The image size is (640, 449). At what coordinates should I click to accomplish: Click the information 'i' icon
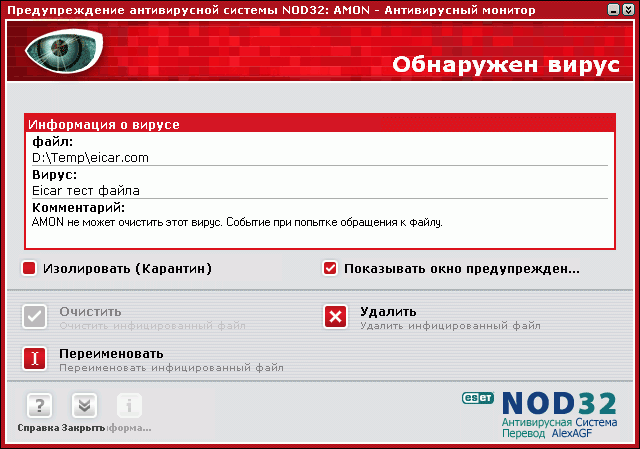click(129, 406)
